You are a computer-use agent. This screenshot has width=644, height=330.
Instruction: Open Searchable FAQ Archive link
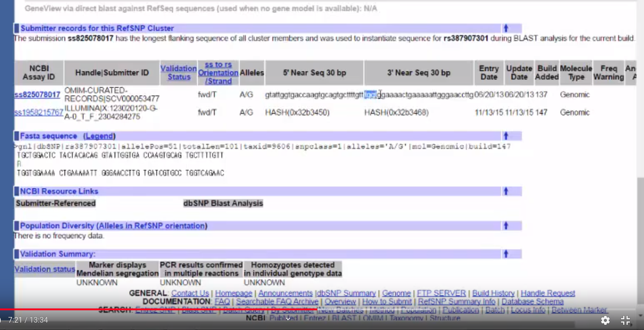pos(277,301)
